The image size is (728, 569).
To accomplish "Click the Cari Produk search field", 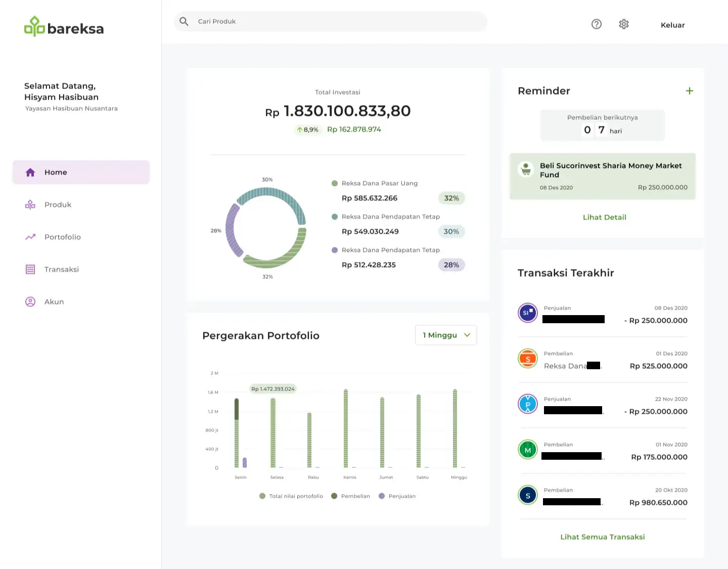I will 331,21.
